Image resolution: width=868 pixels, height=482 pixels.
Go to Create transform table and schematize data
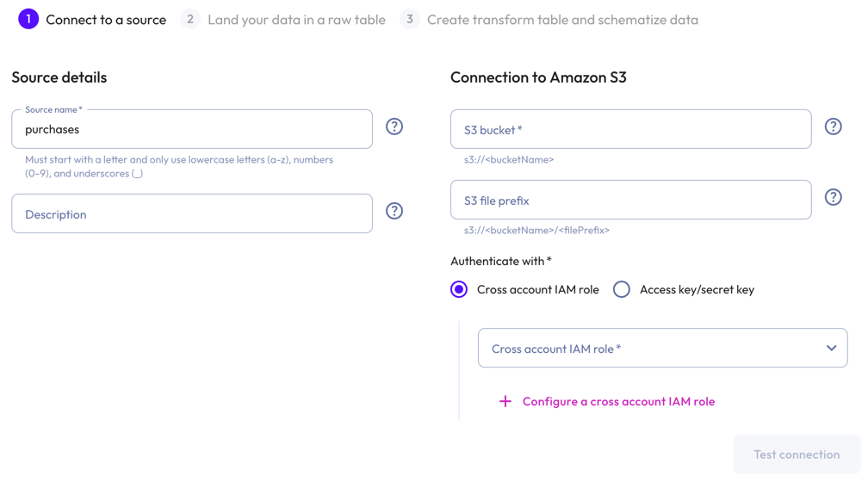pyautogui.click(x=562, y=20)
